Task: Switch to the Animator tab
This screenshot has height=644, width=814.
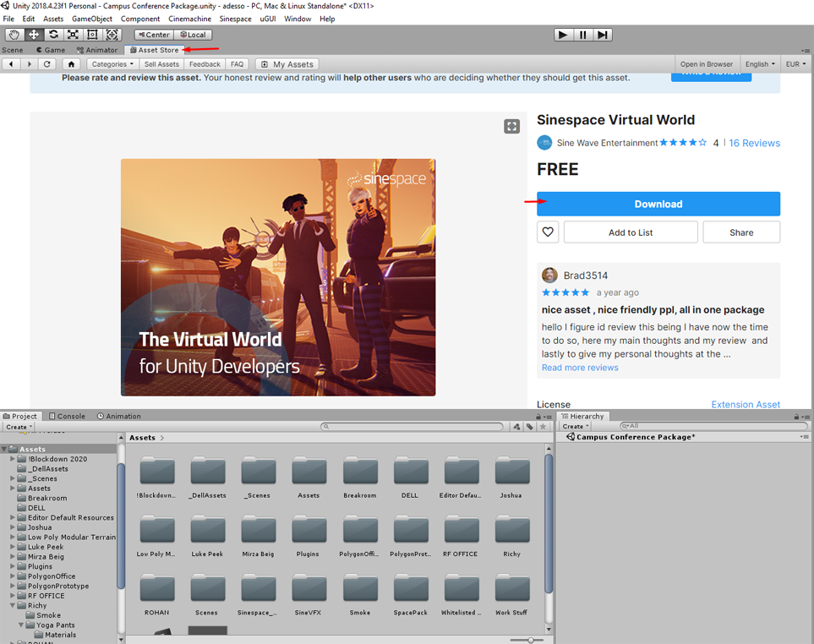Action: pyautogui.click(x=97, y=50)
